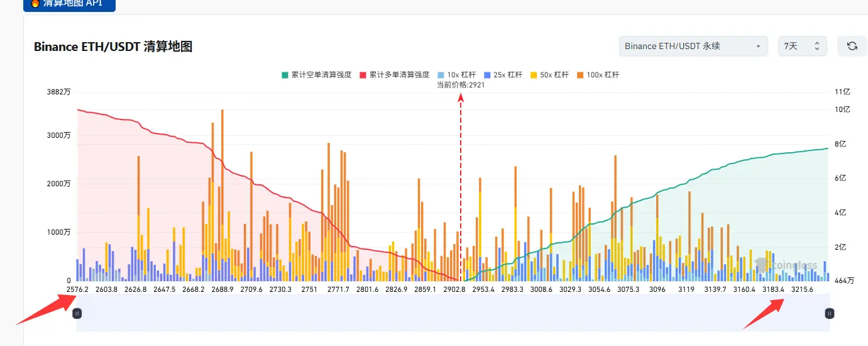Toggle the 累计空单清算强度 legend series
The height and width of the screenshot is (346, 868).
[x=316, y=75]
